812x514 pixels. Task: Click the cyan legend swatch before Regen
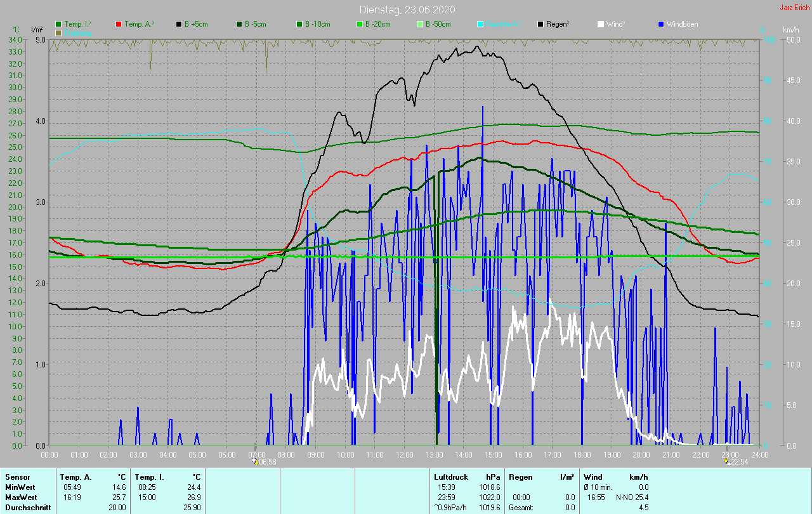pyautogui.click(x=480, y=24)
